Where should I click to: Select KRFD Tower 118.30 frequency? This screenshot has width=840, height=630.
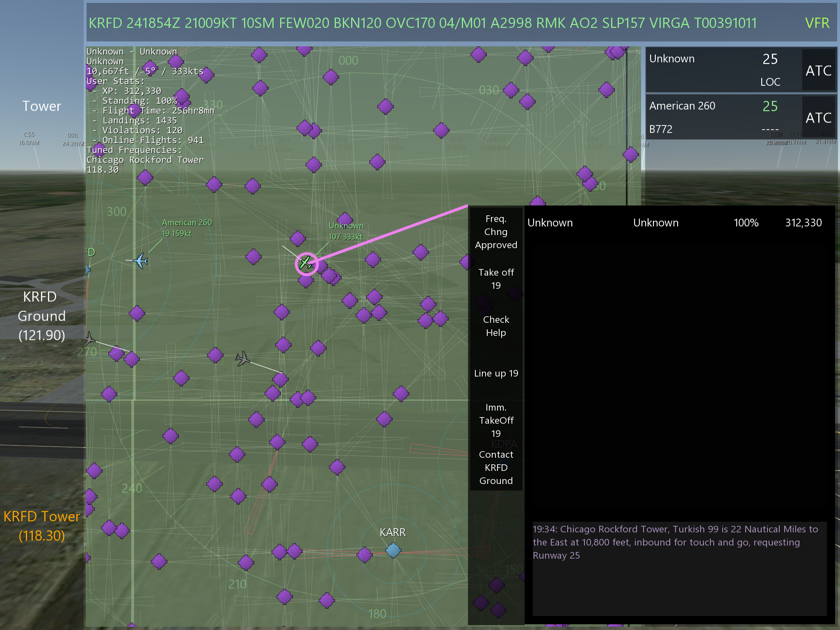coord(41,525)
